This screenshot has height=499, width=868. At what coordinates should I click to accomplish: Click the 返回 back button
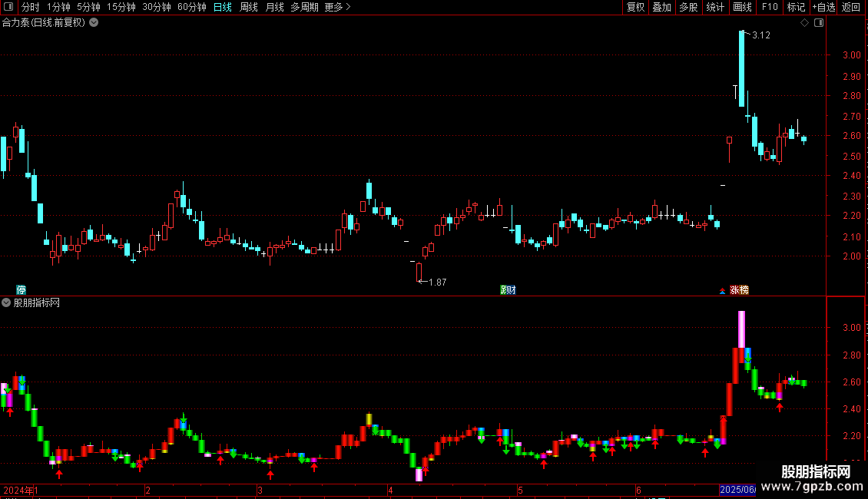pos(851,7)
